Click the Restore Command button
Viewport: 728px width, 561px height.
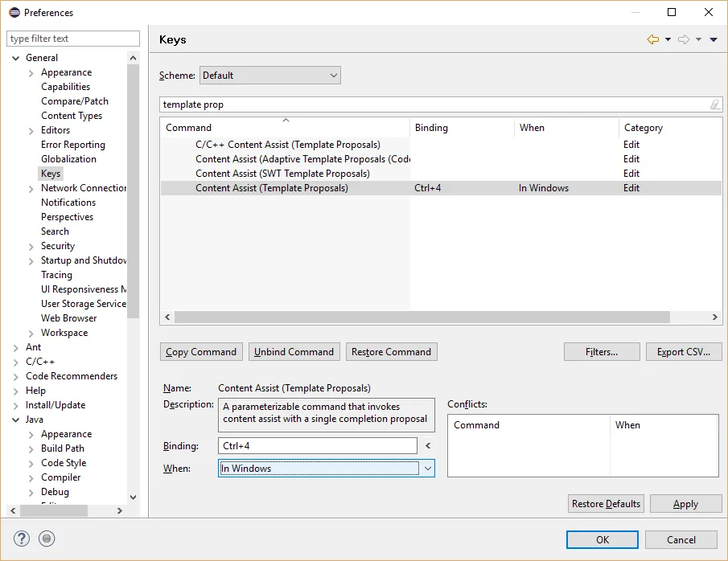coord(392,352)
